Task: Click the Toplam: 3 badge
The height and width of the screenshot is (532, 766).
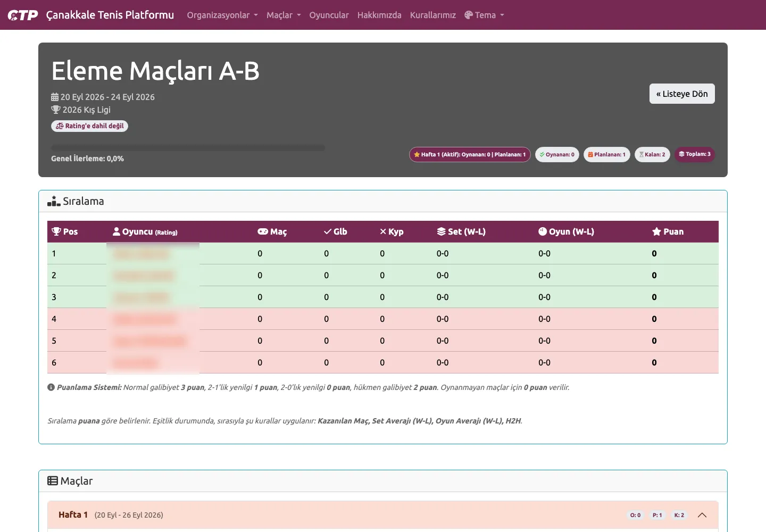Action: tap(695, 154)
